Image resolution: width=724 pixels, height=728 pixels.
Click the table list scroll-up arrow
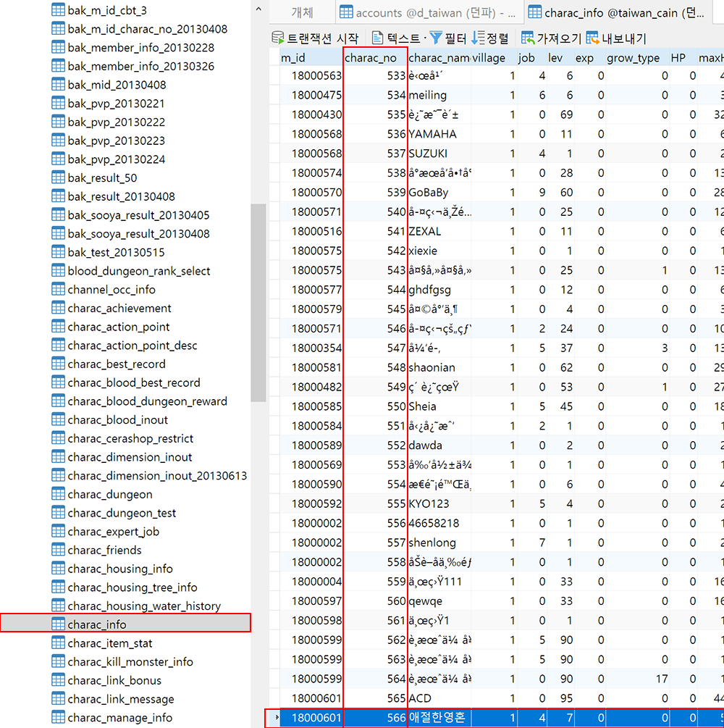[x=258, y=9]
